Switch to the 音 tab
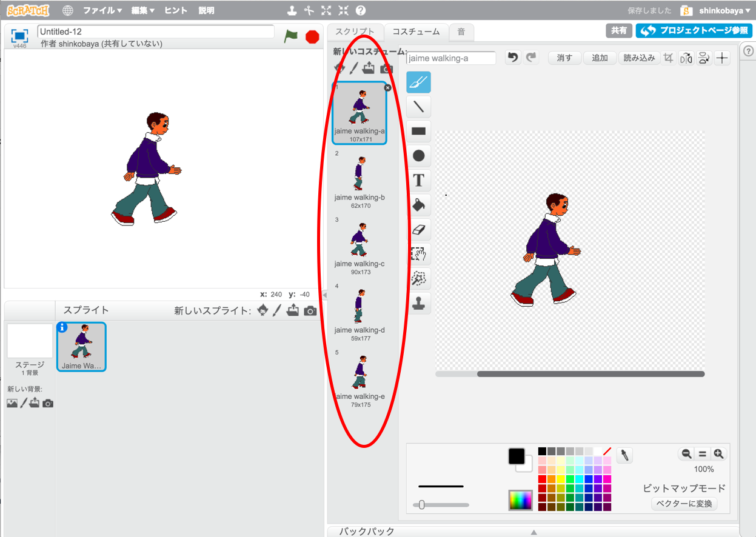 [x=461, y=32]
